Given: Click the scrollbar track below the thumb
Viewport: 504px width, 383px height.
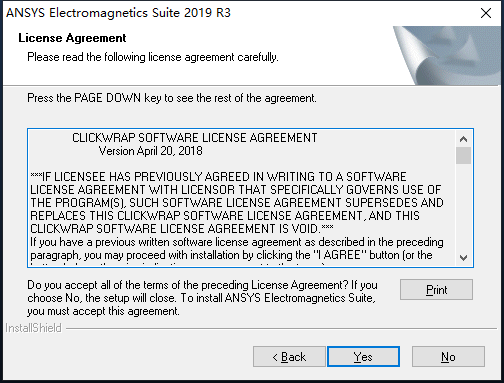Looking at the screenshot, I should 463,207.
